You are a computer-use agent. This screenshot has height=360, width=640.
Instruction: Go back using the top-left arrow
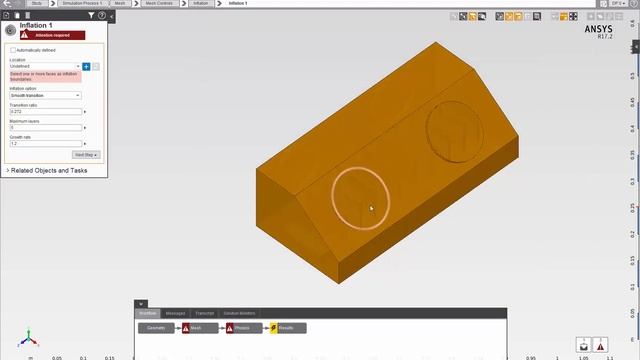(x=7, y=3)
